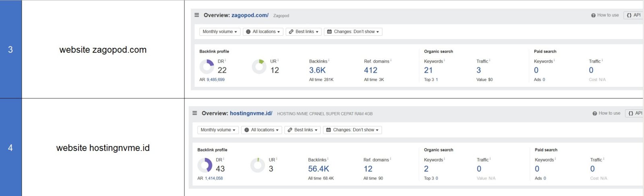644x196 pixels.
Task: Click Top 3 value 1 for zagopod.com
Action: [x=437, y=80]
